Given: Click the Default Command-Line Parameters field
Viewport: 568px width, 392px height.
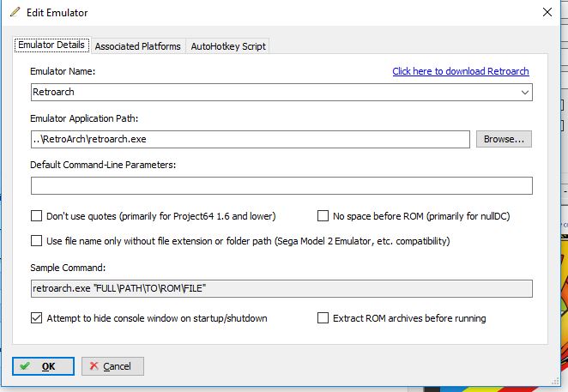Looking at the screenshot, I should [x=281, y=186].
